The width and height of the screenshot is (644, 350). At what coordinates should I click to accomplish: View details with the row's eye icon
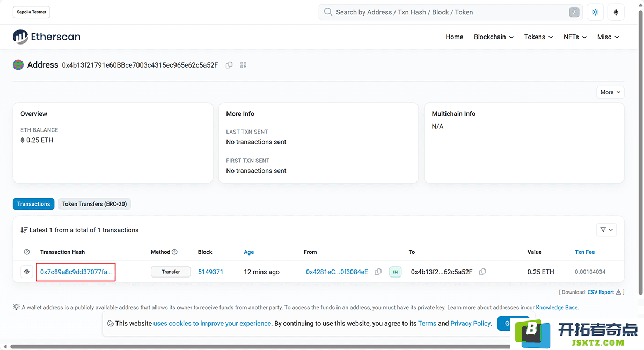click(x=26, y=272)
